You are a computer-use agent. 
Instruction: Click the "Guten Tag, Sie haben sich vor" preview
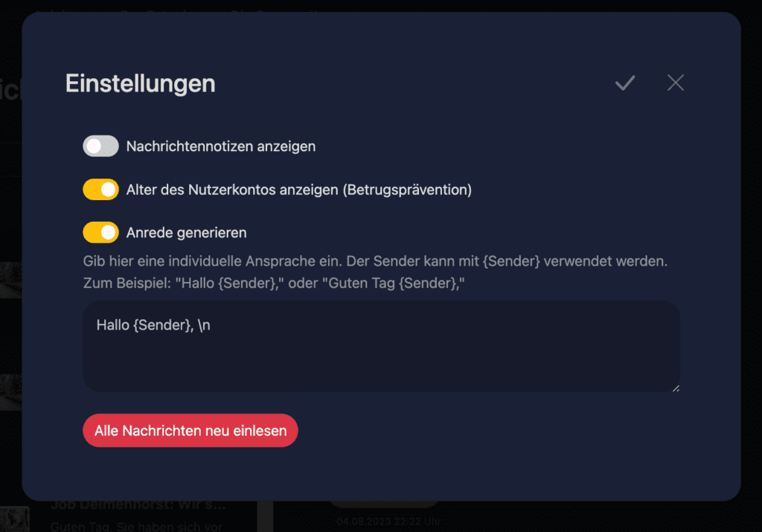pyautogui.click(x=136, y=527)
